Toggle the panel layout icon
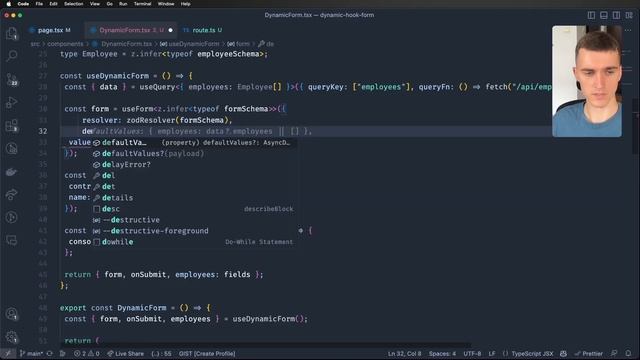This screenshot has width=640, height=360. (x=604, y=15)
